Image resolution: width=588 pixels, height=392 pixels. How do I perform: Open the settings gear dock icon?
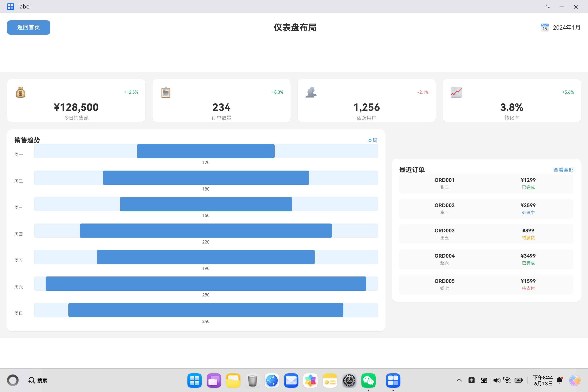[x=349, y=380]
